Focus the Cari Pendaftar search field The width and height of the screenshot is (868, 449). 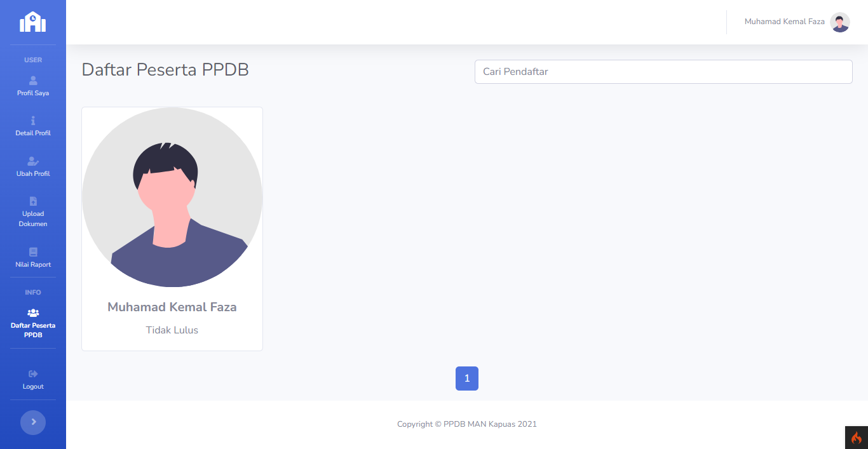tap(663, 72)
